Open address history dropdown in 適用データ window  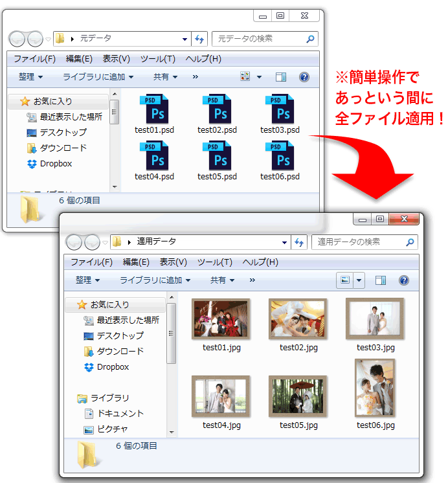pyautogui.click(x=284, y=242)
